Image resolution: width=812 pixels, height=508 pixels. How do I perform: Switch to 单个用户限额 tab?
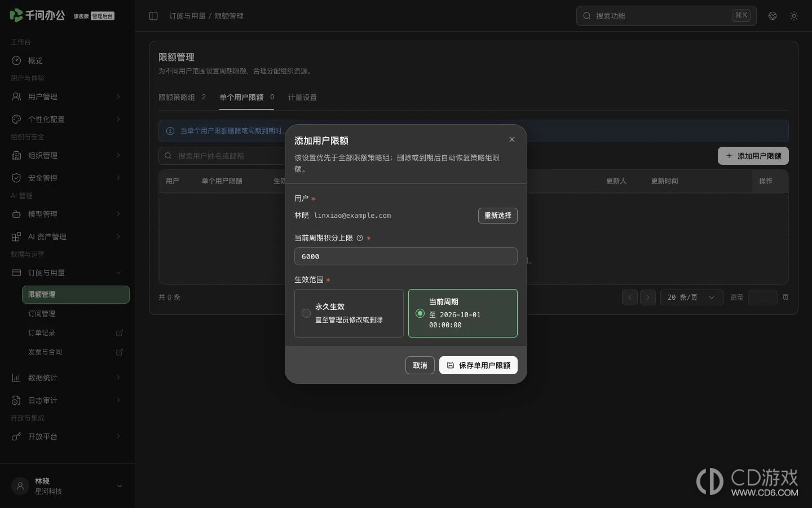tap(247, 97)
